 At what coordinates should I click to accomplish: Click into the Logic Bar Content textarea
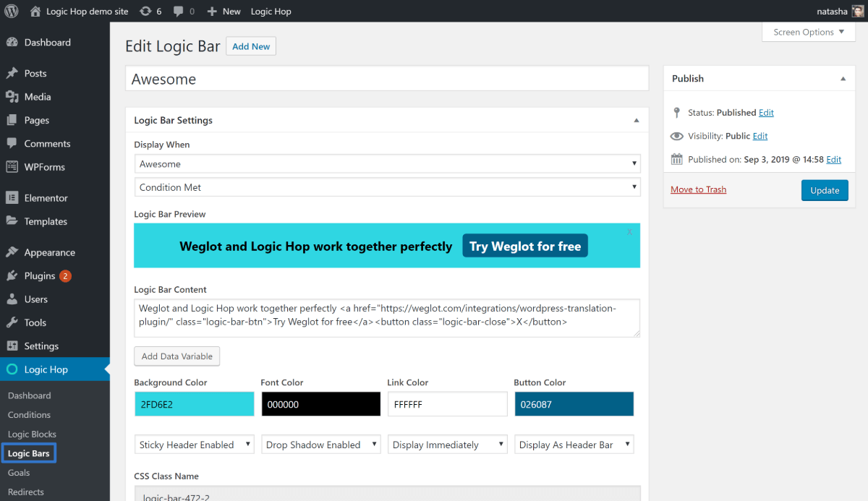coord(387,317)
